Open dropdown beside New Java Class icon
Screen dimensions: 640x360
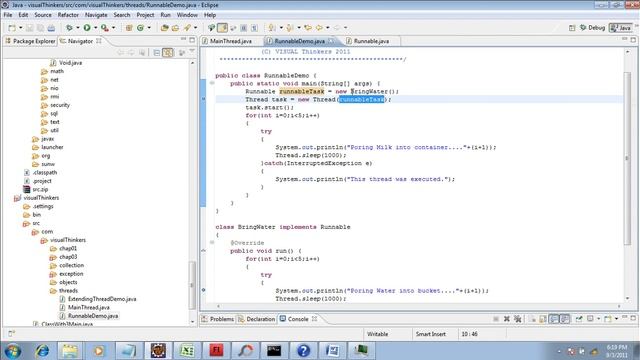[x=149, y=28]
